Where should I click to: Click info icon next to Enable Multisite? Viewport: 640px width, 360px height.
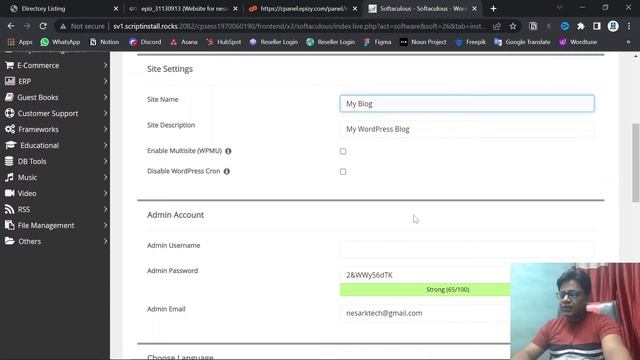coord(228,151)
